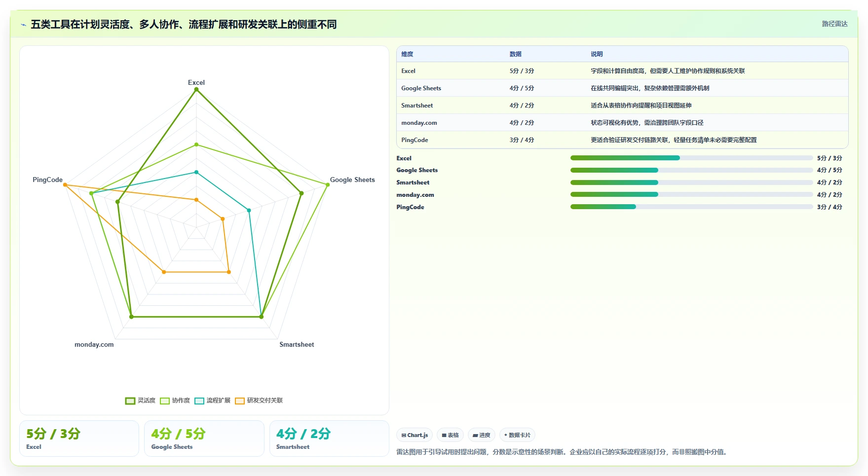Click the PingCode label in the progress list
This screenshot has width=868, height=476.
pyautogui.click(x=410, y=207)
